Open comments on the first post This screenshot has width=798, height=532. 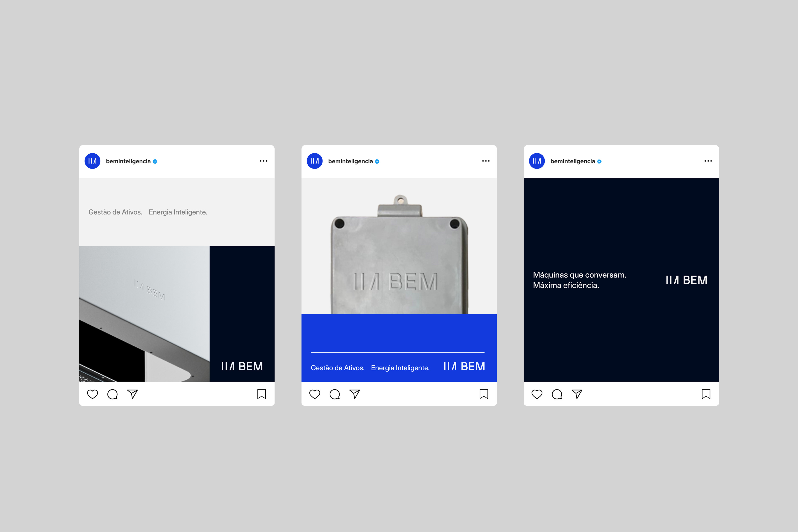(x=112, y=394)
